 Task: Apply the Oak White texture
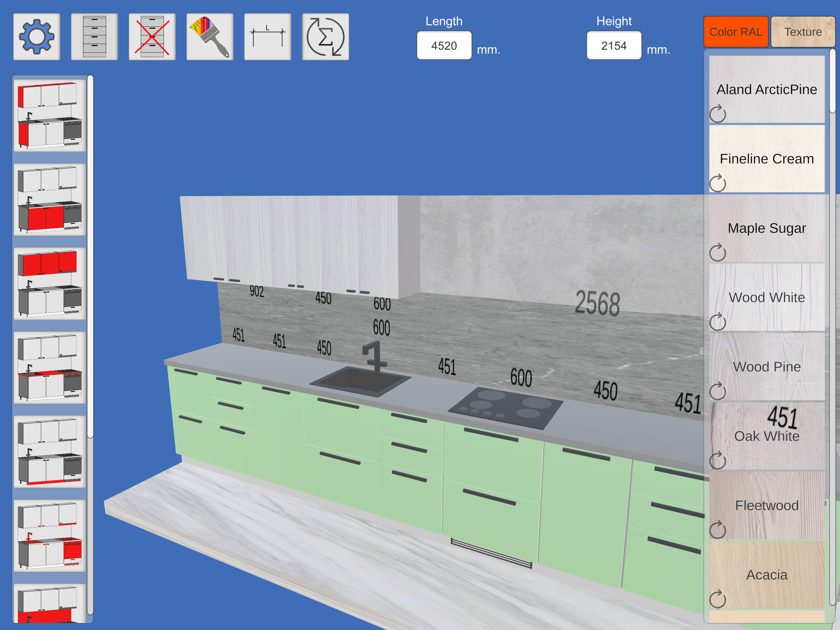click(x=767, y=436)
